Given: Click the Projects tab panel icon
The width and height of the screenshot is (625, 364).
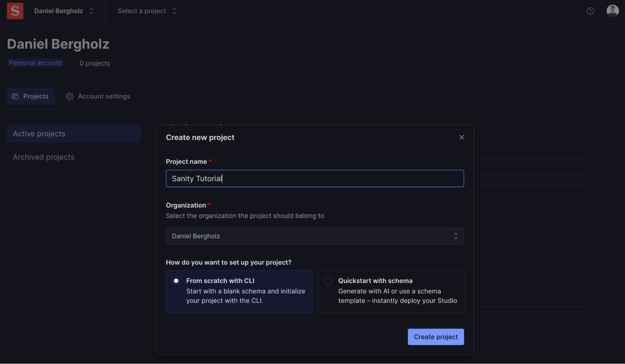Looking at the screenshot, I should click(15, 96).
